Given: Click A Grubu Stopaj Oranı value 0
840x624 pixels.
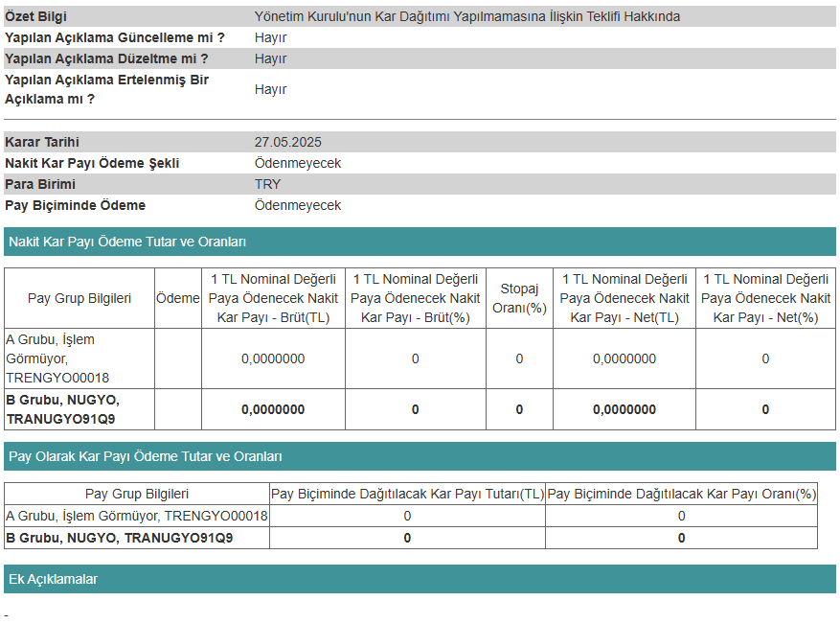Looking at the screenshot, I should pyautogui.click(x=519, y=358).
